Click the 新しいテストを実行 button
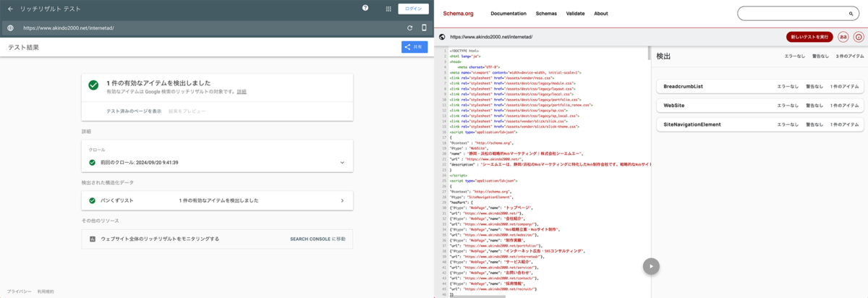868x298 pixels. [809, 37]
